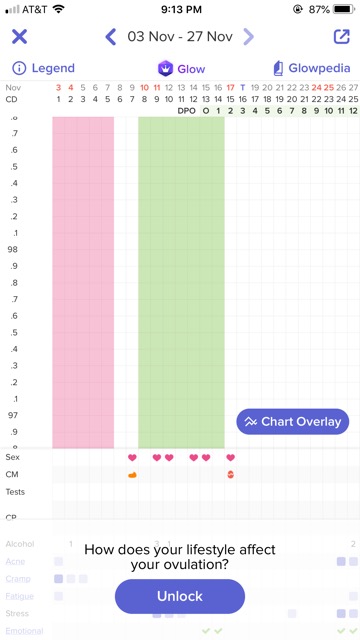Screen dimensions: 360x640
Task: Open Glow premium crown icon
Action: coord(165,68)
